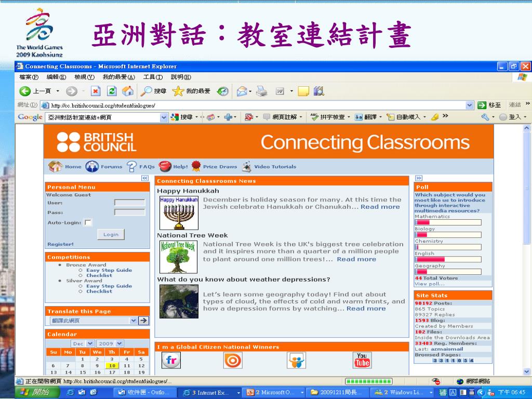Open History clock toolbar icon
The height and width of the screenshot is (399, 532).
[x=223, y=91]
